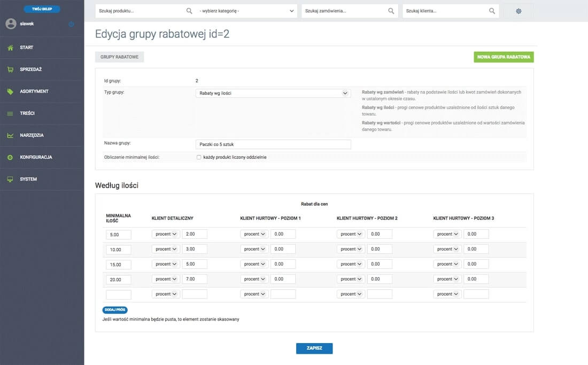Click the blue power icon next to slawek

click(71, 24)
